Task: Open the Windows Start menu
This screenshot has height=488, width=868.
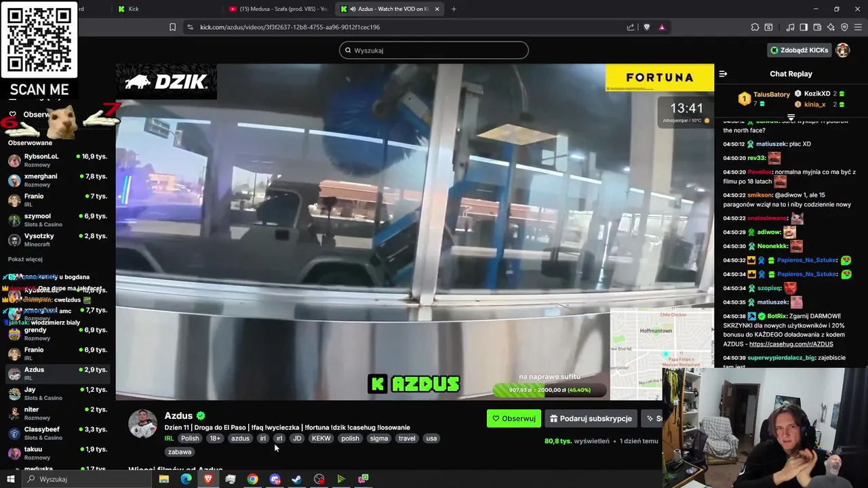Action: click(x=10, y=479)
